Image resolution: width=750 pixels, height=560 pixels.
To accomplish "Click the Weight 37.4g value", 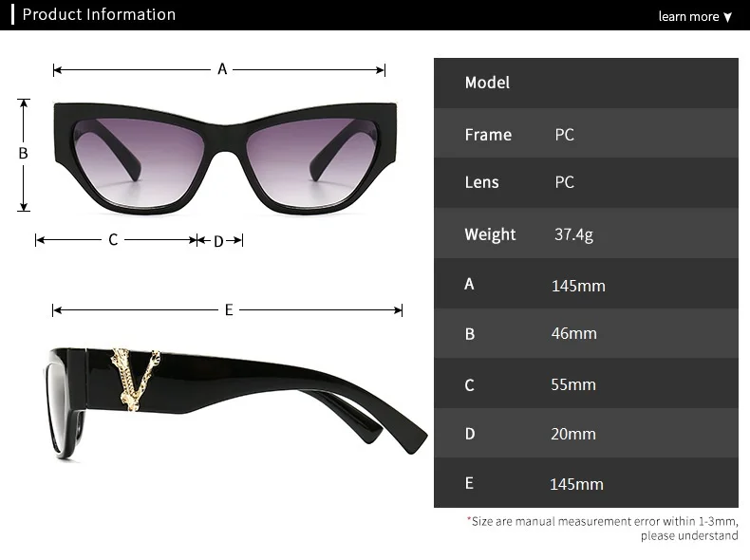I will click(573, 234).
